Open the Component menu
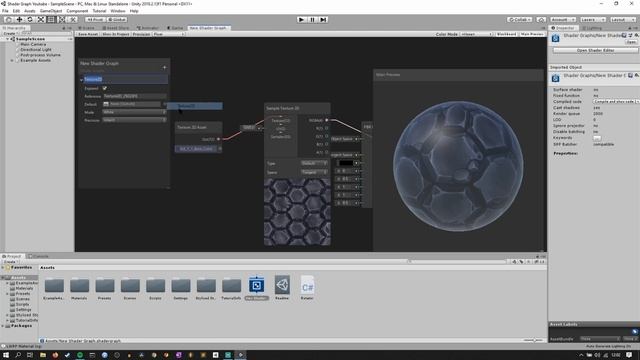This screenshot has height=360, width=640. click(77, 11)
